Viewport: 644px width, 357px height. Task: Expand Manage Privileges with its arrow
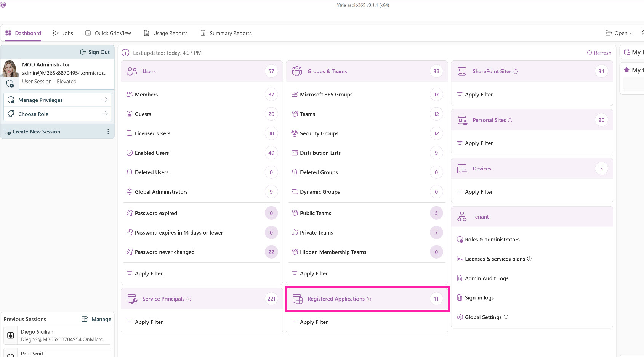104,100
